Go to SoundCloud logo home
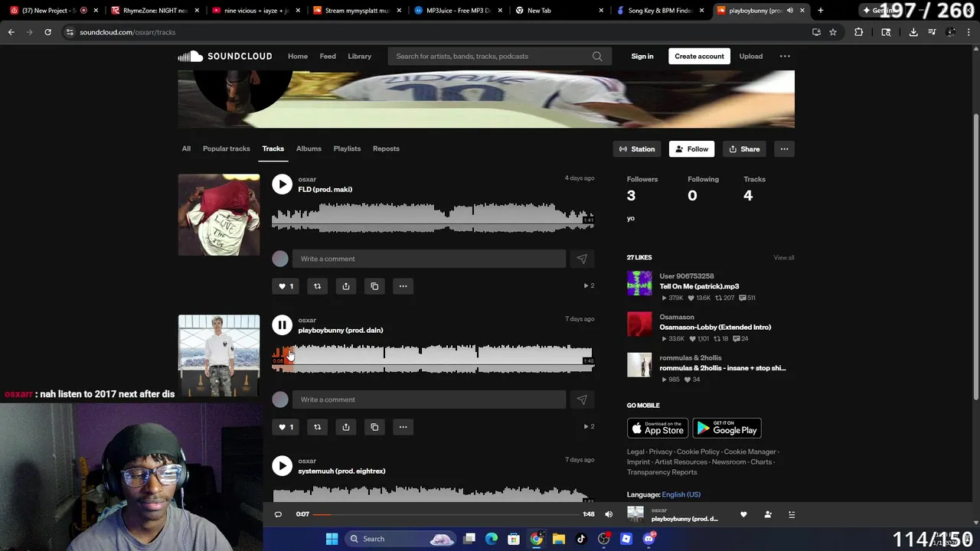Screen dimensions: 980x551 coord(224,56)
